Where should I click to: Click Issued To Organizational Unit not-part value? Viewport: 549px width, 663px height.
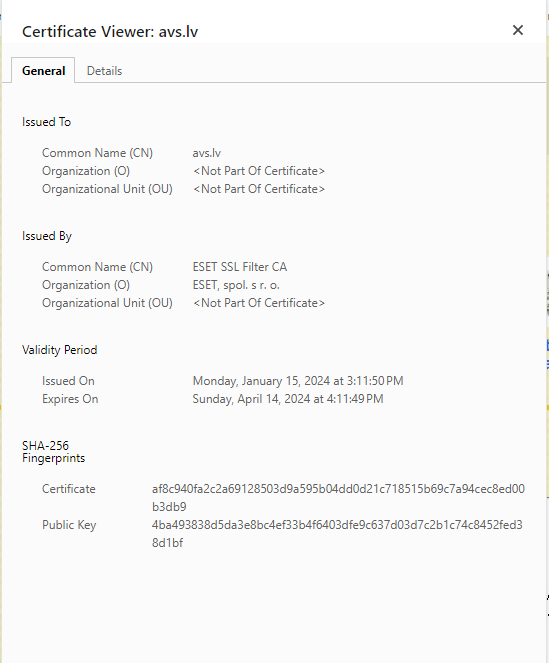(259, 189)
